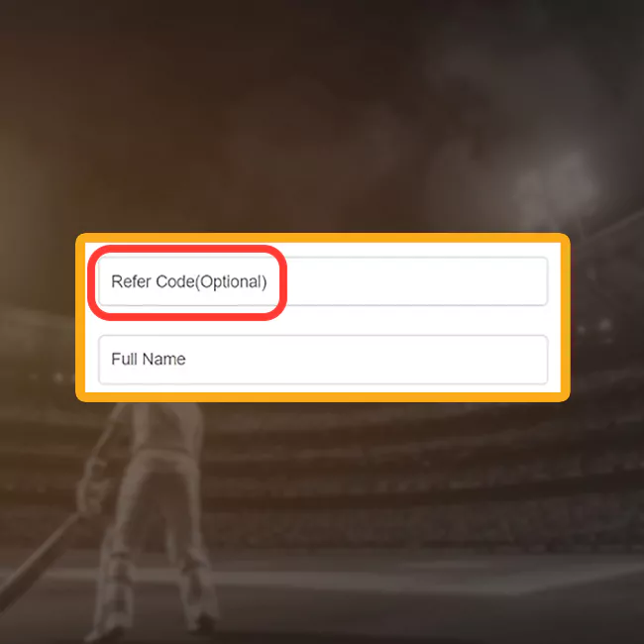Click the white gap between the two fields
The width and height of the screenshot is (644, 644).
tap(323, 320)
